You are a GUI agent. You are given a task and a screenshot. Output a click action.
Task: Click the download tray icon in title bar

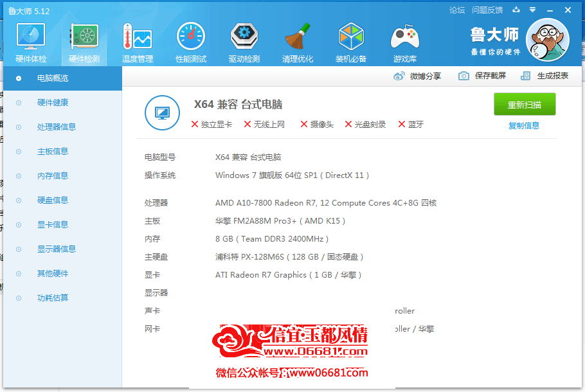point(516,10)
